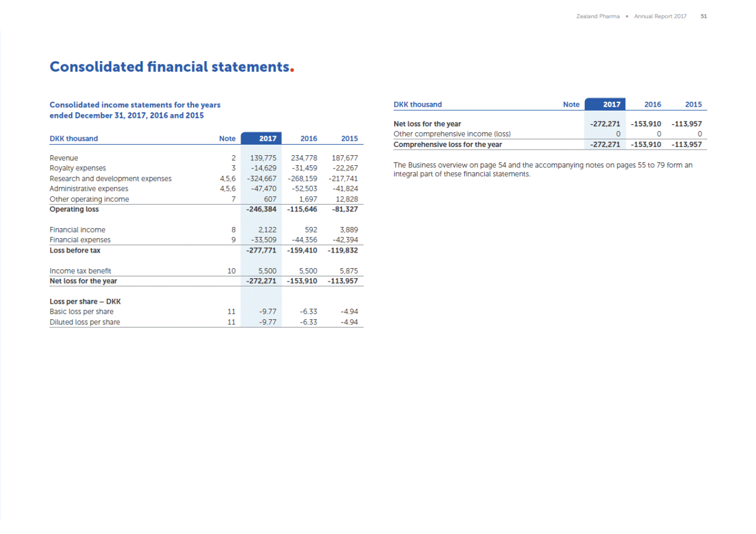Click the Business overview footnote paragraph
Image resolution: width=756 pixels, height=534 pixels.
point(543,170)
